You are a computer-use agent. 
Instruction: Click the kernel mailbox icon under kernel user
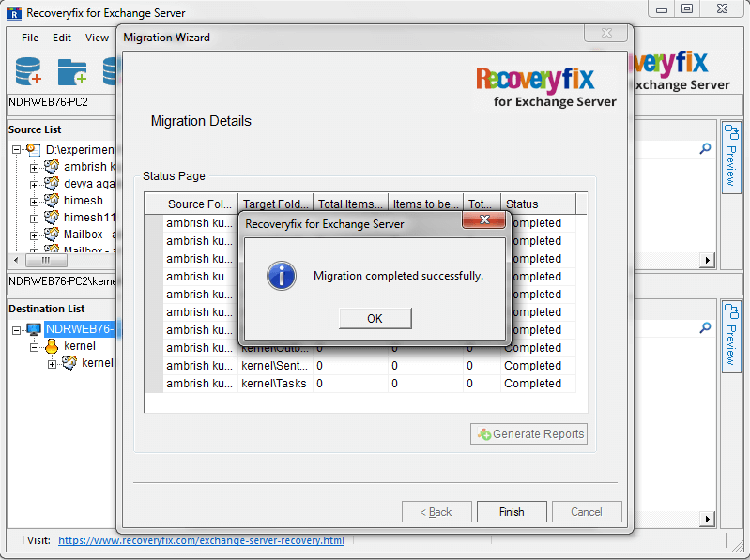(x=69, y=363)
